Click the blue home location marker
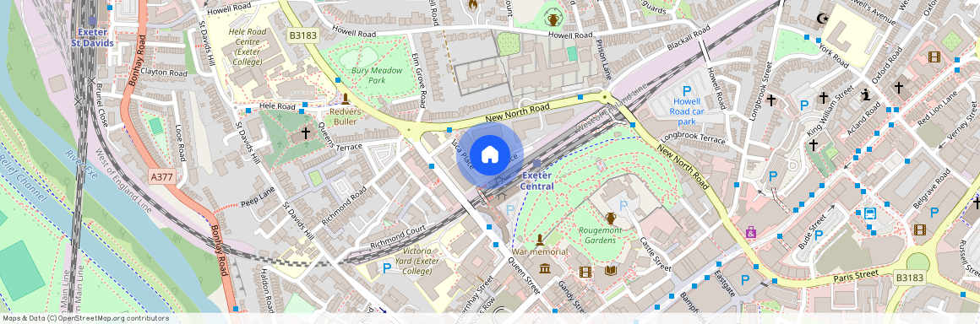Viewport: 980px width, 324px height. [x=489, y=154]
